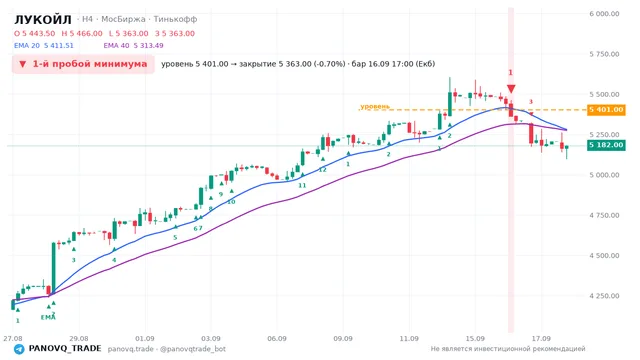640x360 pixels.
Task: Click the 'Не является инвестиционной рекомендацией' disclaimer
Action: click(508, 349)
